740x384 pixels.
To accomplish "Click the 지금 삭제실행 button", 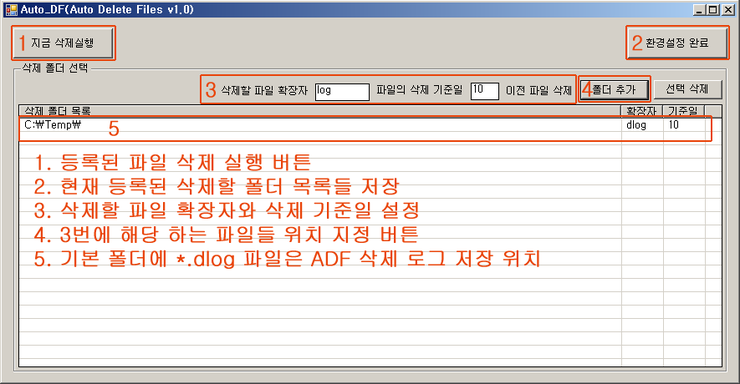I will 63,43.
